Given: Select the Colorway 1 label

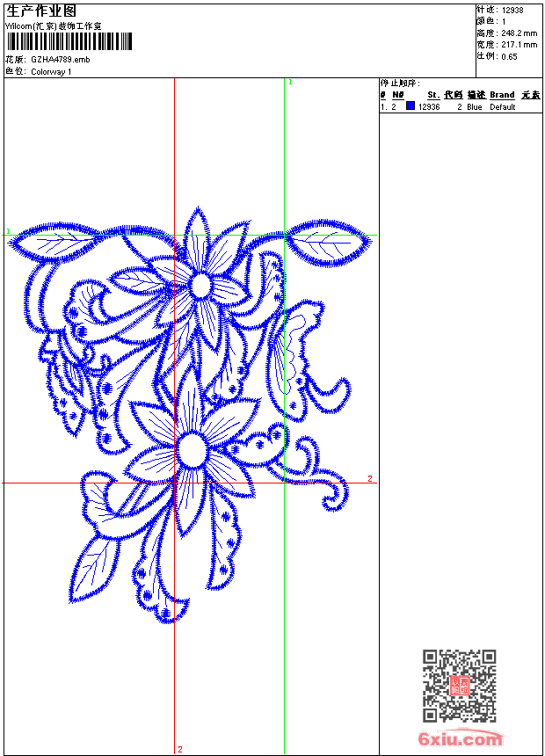Looking at the screenshot, I should 51,72.
